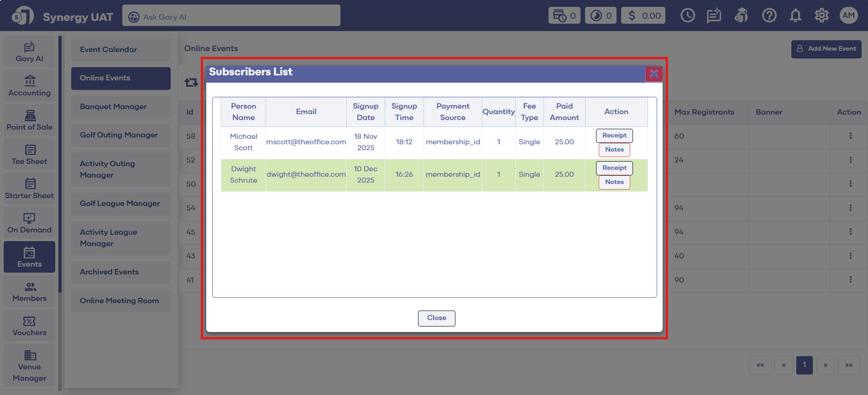
Task: Open the Gary AI chat notes icon
Action: coord(714,16)
